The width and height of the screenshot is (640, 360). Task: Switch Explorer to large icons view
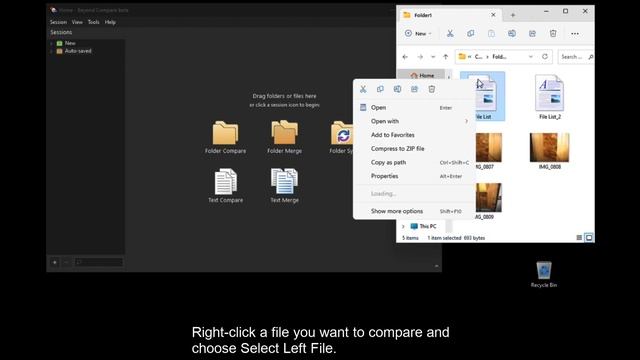[x=589, y=238]
